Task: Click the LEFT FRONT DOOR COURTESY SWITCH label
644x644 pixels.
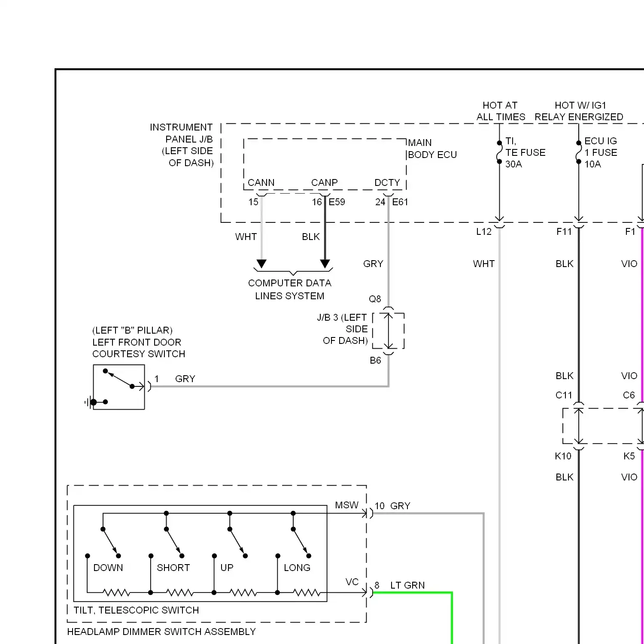Action: 139,348
